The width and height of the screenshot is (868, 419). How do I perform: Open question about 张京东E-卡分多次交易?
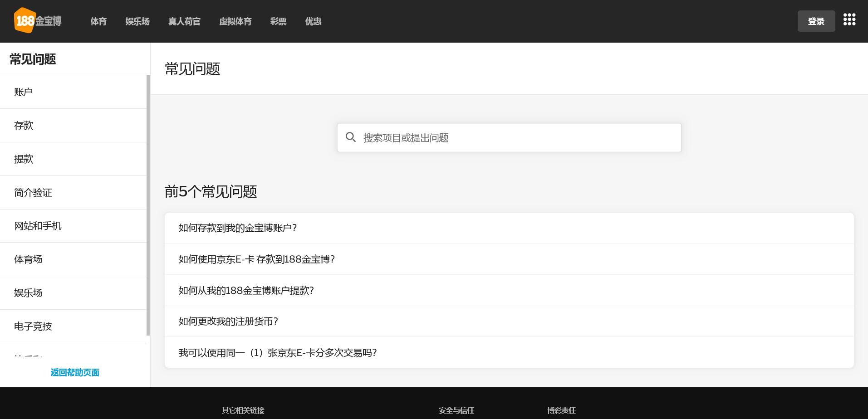coord(509,352)
